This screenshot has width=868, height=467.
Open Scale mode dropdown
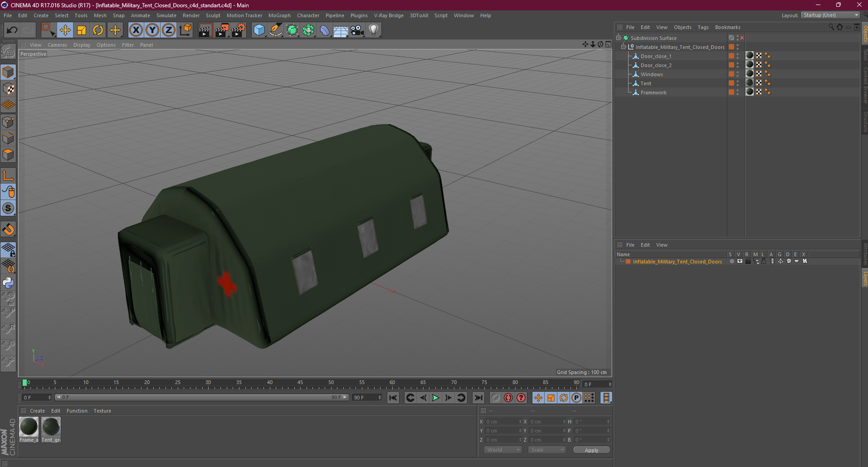click(547, 450)
